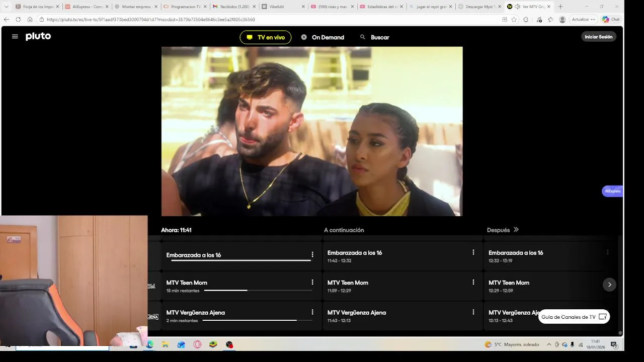Screen dimensions: 644x362
Task: Select upcoming Embarazada a los 16 11:42 program
Action: [403, 256]
